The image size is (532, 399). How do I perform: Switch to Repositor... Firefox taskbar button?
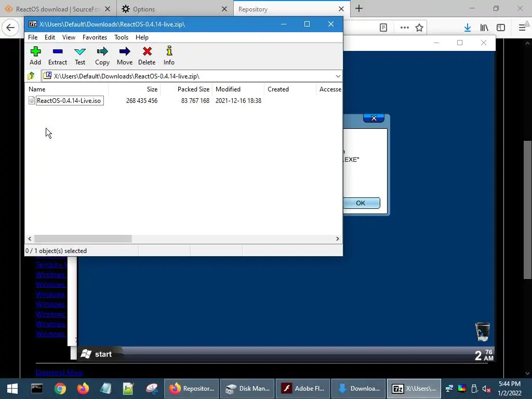pyautogui.click(x=192, y=389)
